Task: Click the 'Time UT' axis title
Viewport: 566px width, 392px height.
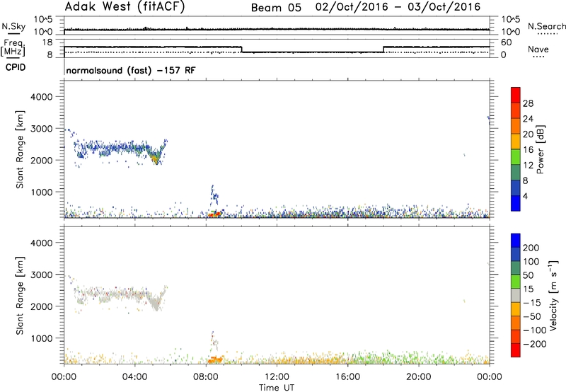Action: click(277, 388)
